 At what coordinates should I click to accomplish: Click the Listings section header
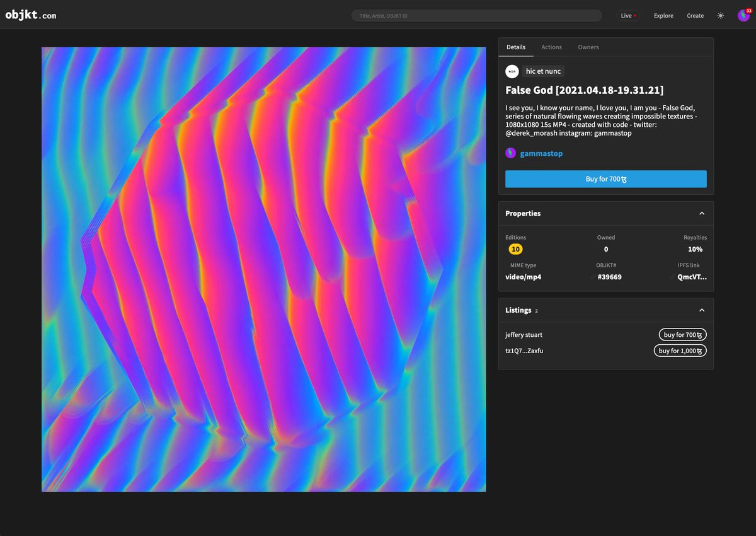[x=606, y=310]
